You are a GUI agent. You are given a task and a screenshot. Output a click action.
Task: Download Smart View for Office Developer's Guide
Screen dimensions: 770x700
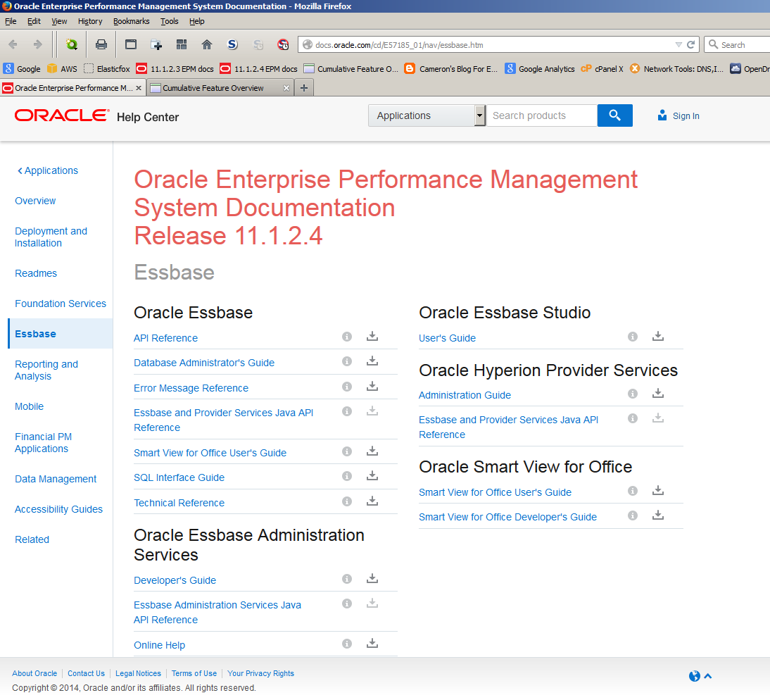pos(658,515)
